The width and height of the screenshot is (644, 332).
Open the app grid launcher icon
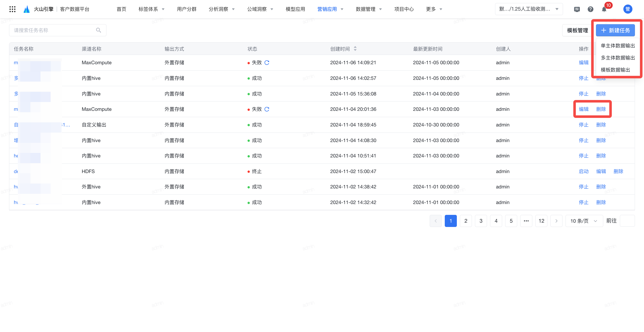(x=12, y=9)
